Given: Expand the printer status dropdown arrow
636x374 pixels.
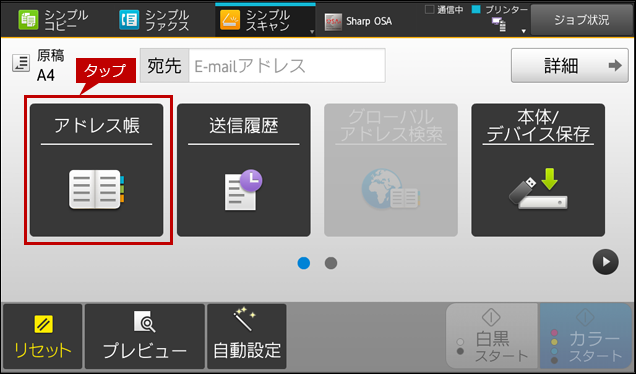Looking at the screenshot, I should [523, 31].
